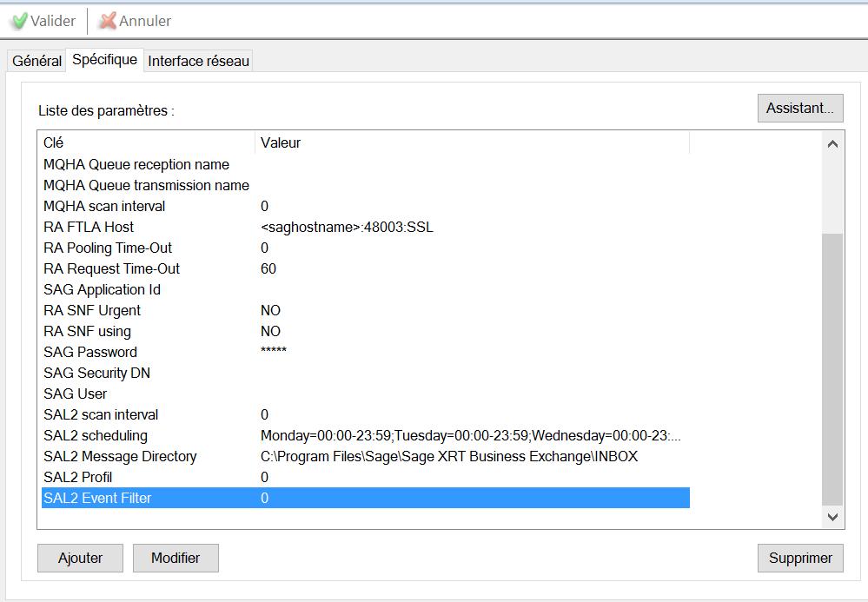
Task: Click the vertical scrollbar thumb
Action: 832,368
